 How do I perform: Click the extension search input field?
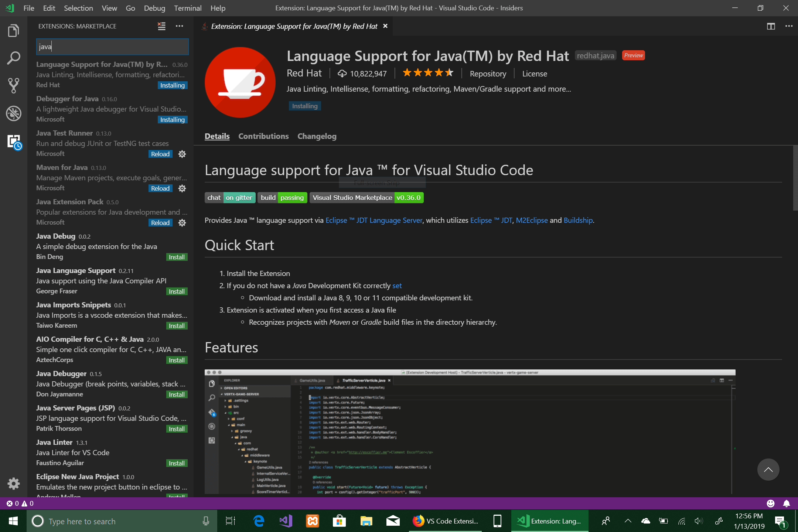click(x=112, y=47)
